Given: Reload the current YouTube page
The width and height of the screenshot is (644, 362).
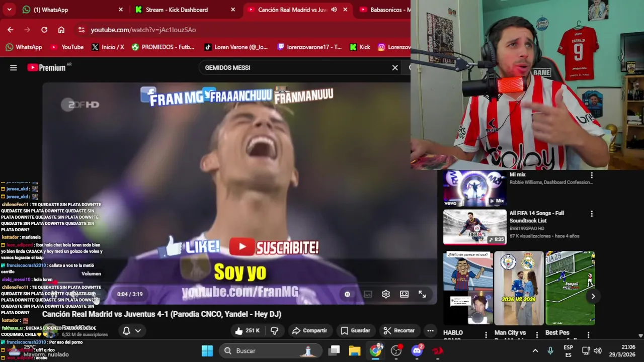Looking at the screenshot, I should [44, 30].
